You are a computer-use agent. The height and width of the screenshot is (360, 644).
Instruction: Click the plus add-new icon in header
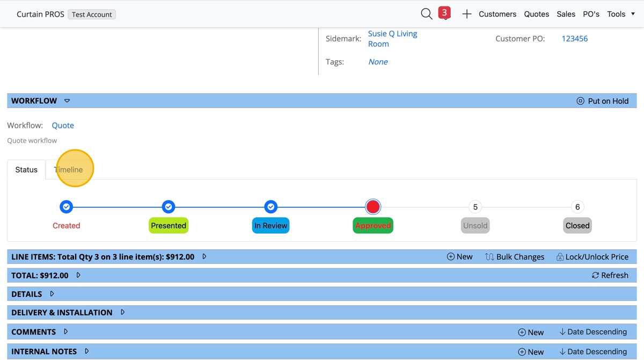click(467, 14)
